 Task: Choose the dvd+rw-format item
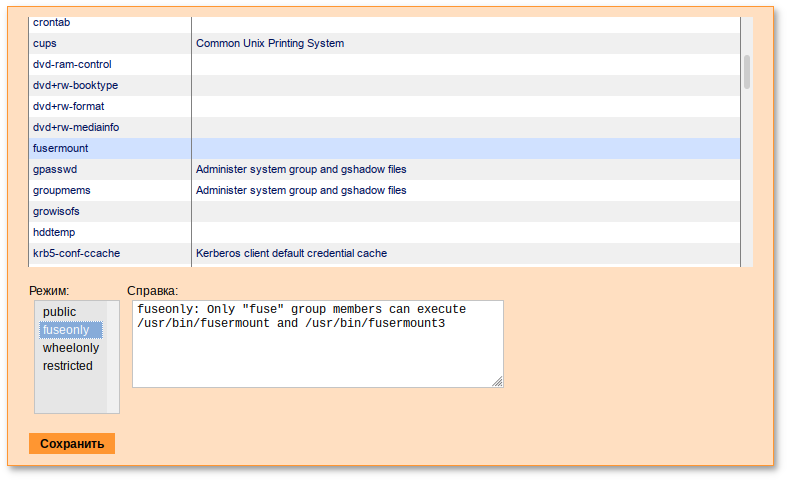point(68,106)
